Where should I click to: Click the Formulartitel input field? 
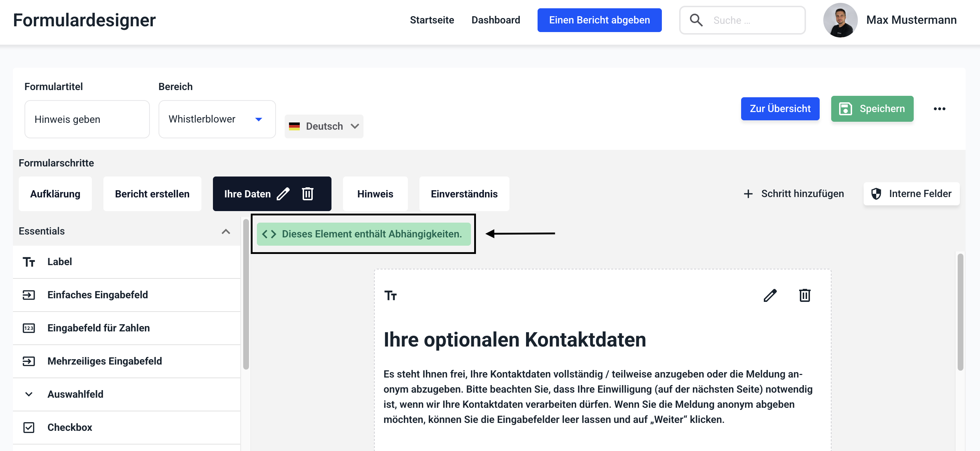[87, 119]
